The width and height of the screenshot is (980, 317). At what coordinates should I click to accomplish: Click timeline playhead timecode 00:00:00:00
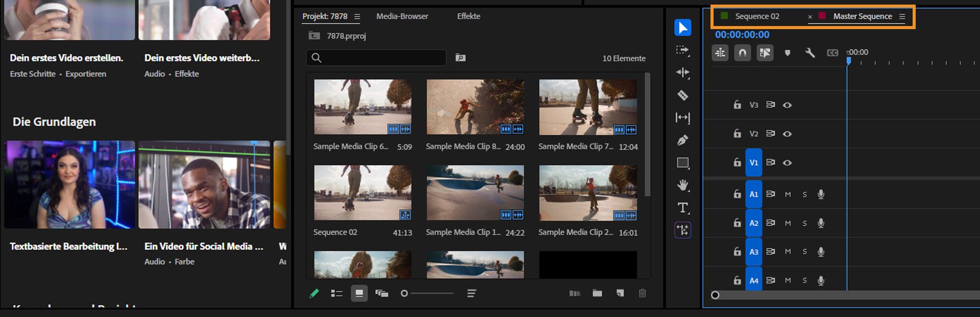tap(742, 35)
